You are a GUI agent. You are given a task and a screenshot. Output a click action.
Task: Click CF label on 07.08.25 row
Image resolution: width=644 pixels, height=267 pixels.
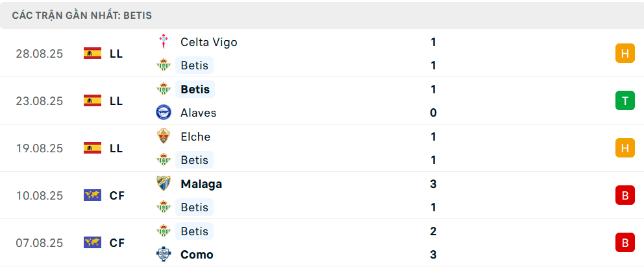[117, 243]
